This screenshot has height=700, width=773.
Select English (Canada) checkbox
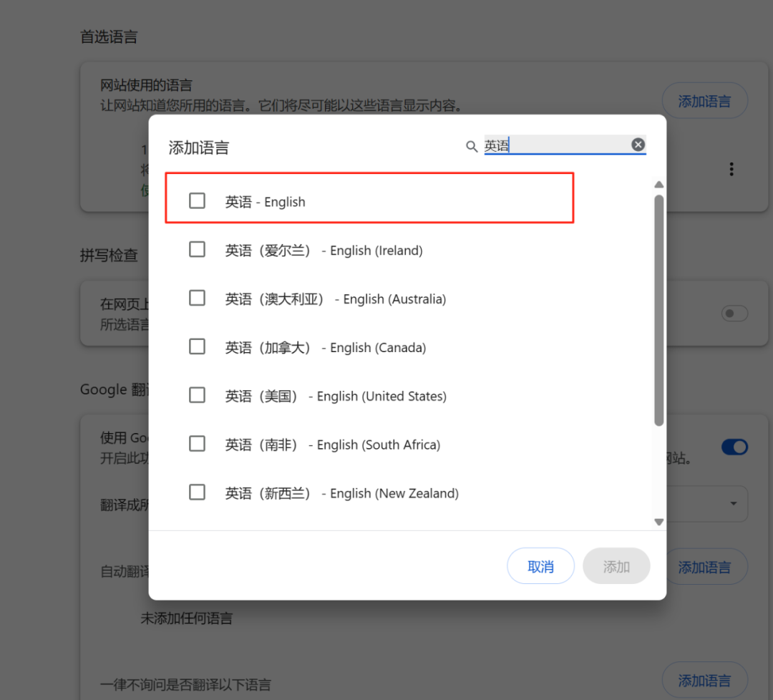[197, 346]
